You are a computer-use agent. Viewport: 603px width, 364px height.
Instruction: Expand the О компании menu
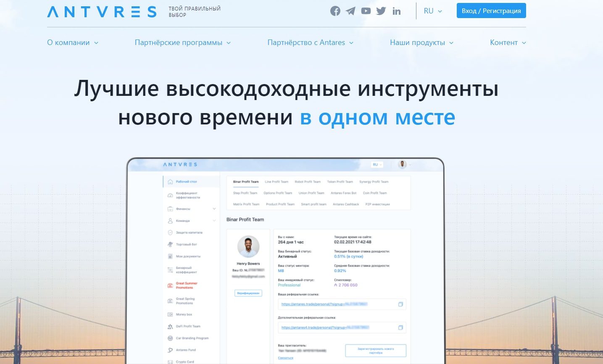click(x=73, y=42)
